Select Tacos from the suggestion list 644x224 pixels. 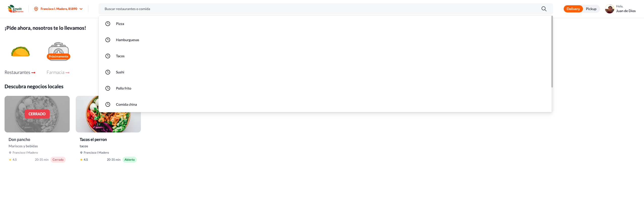pyautogui.click(x=120, y=56)
